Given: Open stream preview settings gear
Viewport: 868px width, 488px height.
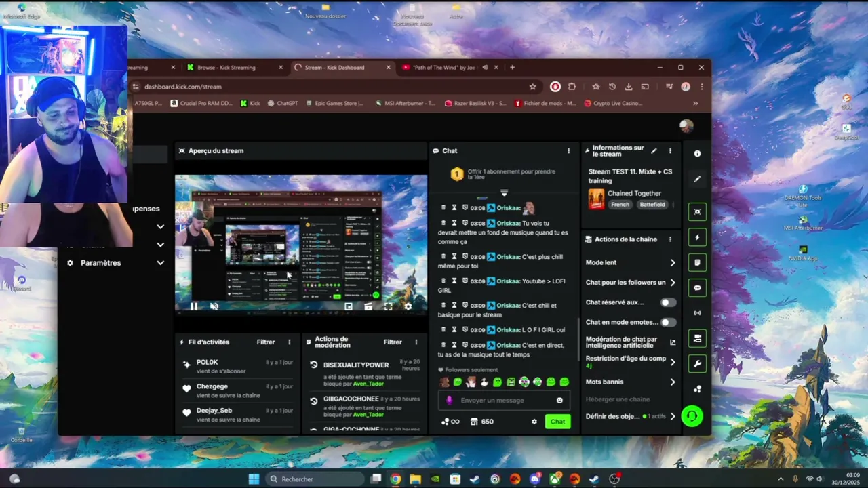Looking at the screenshot, I should click(x=408, y=306).
